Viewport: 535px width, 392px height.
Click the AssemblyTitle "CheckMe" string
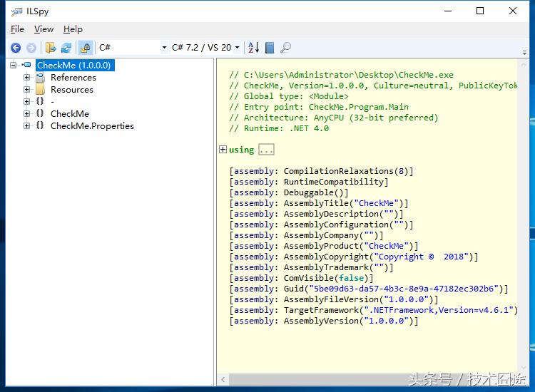(377, 204)
